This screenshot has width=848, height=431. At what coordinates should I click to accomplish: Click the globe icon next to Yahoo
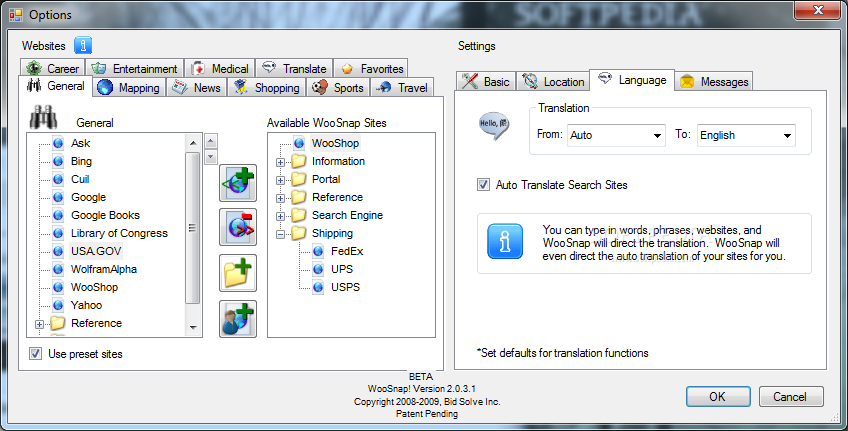tap(58, 305)
